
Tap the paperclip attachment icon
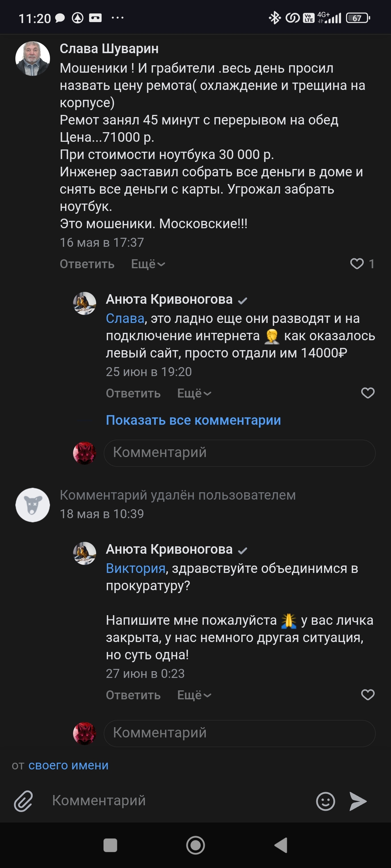(23, 801)
